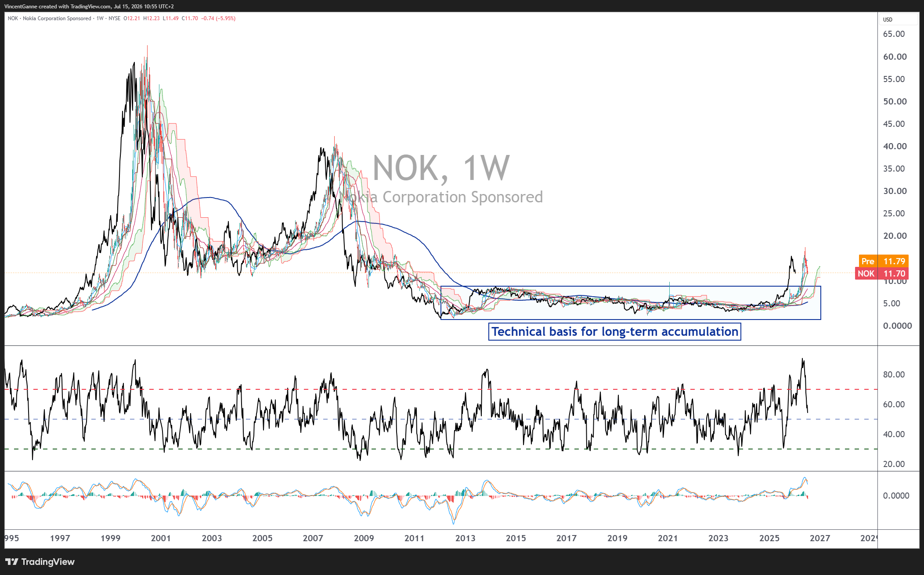Select the 'Technical basis for long-term accumulation' text label
Viewport: 924px width, 575px height.
[x=615, y=332]
